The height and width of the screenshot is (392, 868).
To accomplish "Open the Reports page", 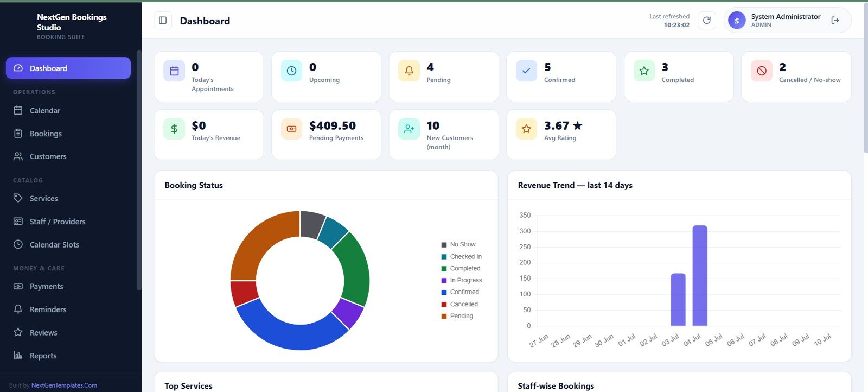I will [x=68, y=356].
